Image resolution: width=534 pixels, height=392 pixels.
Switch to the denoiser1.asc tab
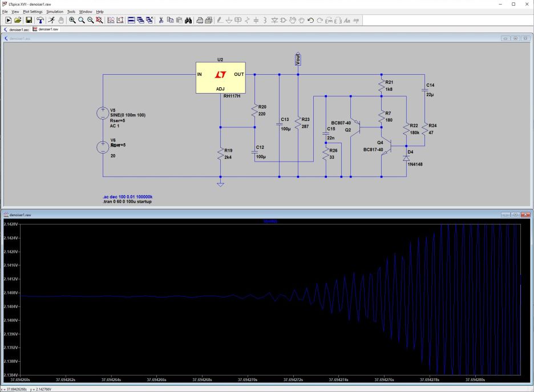point(16,30)
